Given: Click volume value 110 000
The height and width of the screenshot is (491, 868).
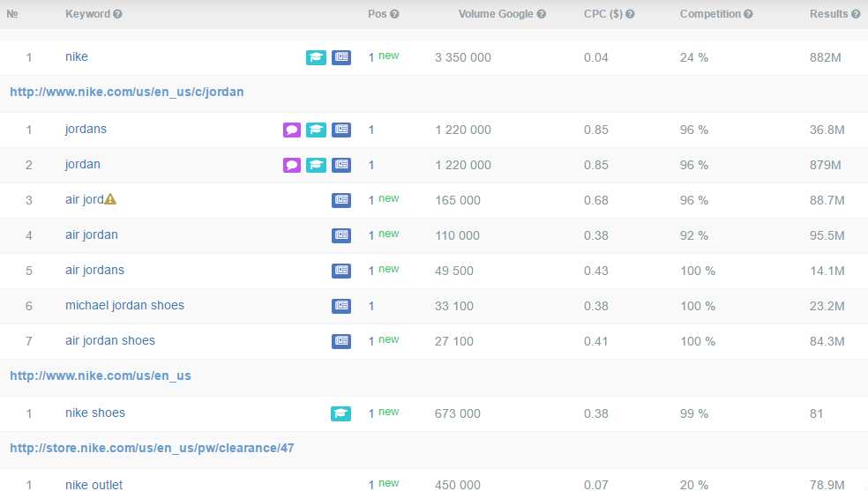Looking at the screenshot, I should click(457, 235).
